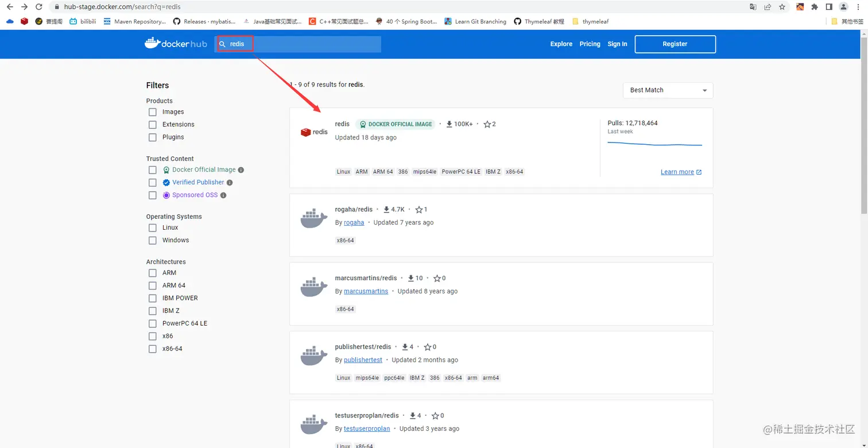Share this page using the share icon
This screenshot has height=448, width=868.
click(768, 7)
